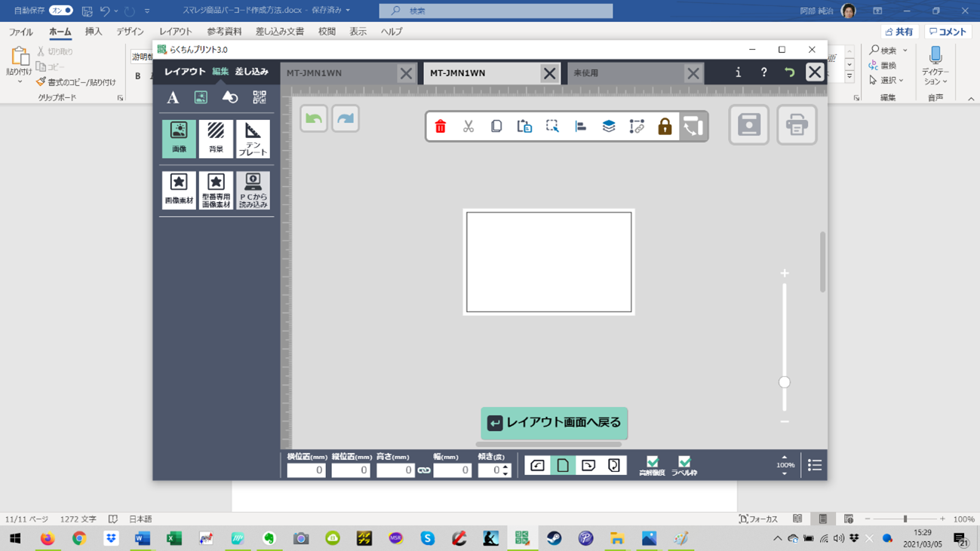This screenshot has height=551, width=980.
Task: Click PCから読み込み button
Action: pos(253,191)
